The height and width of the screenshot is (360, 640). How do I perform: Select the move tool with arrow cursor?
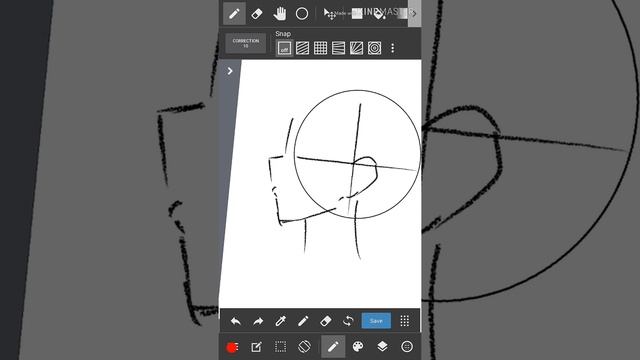pyautogui.click(x=329, y=14)
